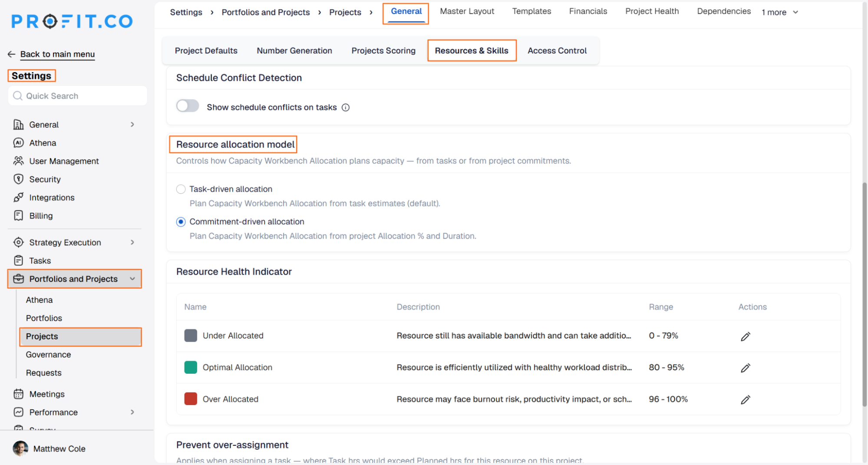Click the Billing receipt icon
The image size is (868, 465).
pyautogui.click(x=18, y=216)
